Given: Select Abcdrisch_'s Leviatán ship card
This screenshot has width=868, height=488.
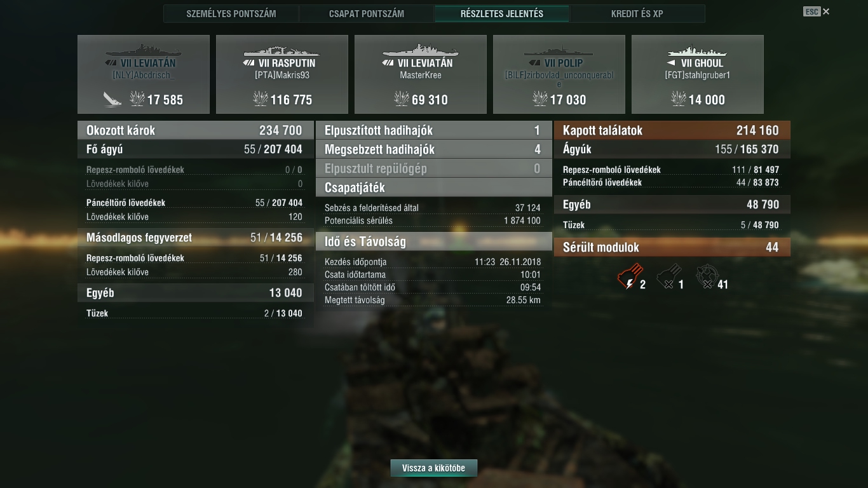Looking at the screenshot, I should coord(144,74).
